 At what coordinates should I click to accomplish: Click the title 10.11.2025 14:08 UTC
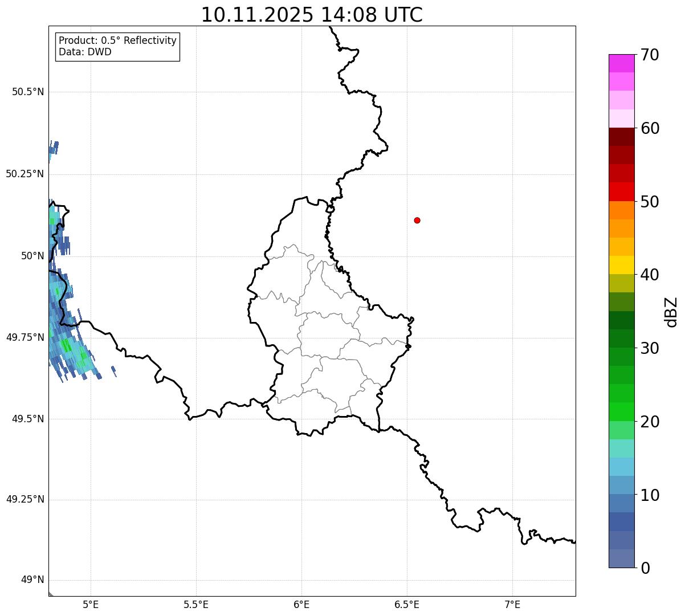tap(312, 15)
